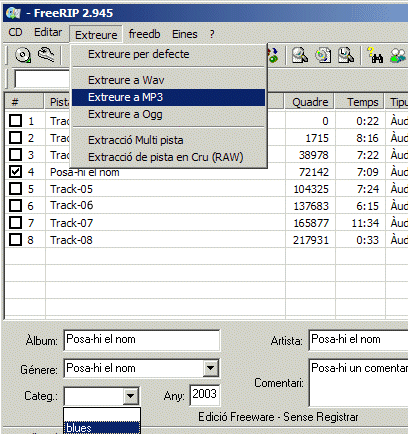Sort by the Temps column header
408x434 pixels.
coord(360,102)
